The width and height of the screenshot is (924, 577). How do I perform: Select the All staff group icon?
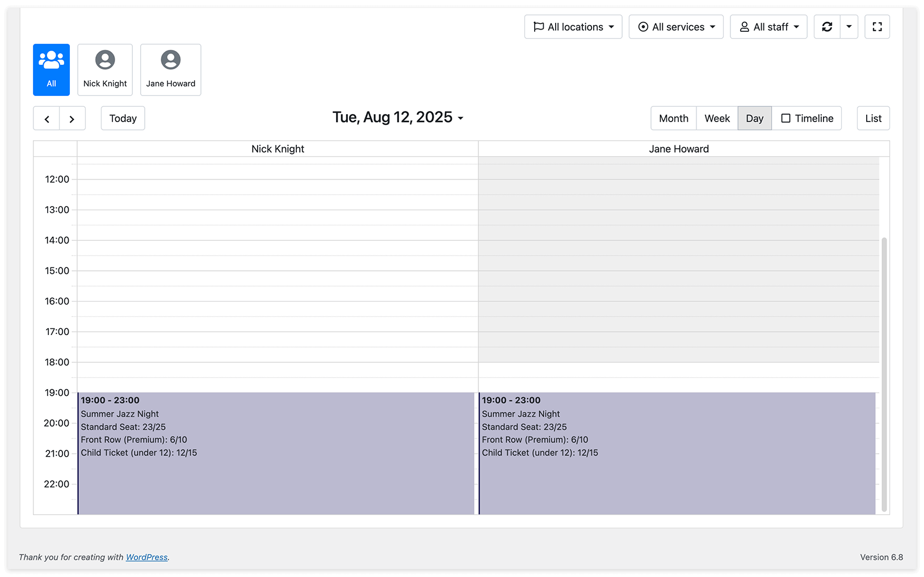point(52,70)
